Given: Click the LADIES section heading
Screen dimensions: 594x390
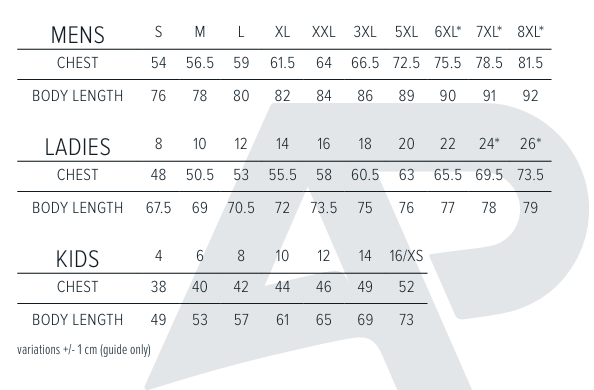Looking at the screenshot, I should [x=78, y=147].
